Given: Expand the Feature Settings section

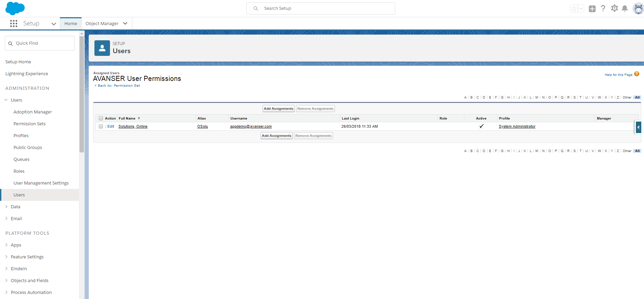Looking at the screenshot, I should [6, 257].
